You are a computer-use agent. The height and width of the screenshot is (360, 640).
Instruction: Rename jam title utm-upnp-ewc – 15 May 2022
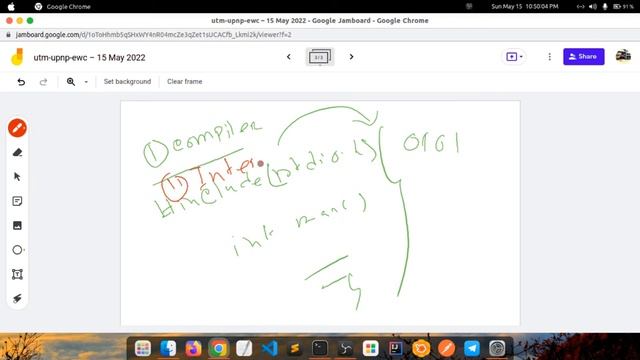(89, 58)
